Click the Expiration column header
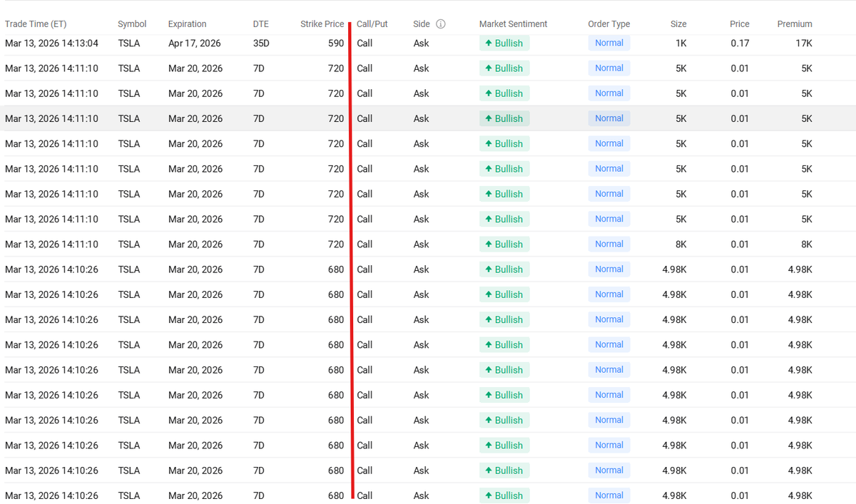 click(188, 24)
